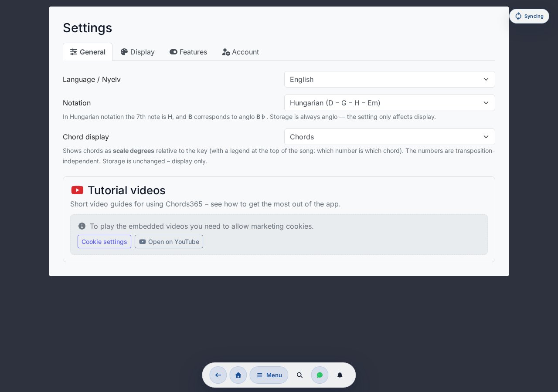Click the circular sync arrows icon

(x=518, y=16)
